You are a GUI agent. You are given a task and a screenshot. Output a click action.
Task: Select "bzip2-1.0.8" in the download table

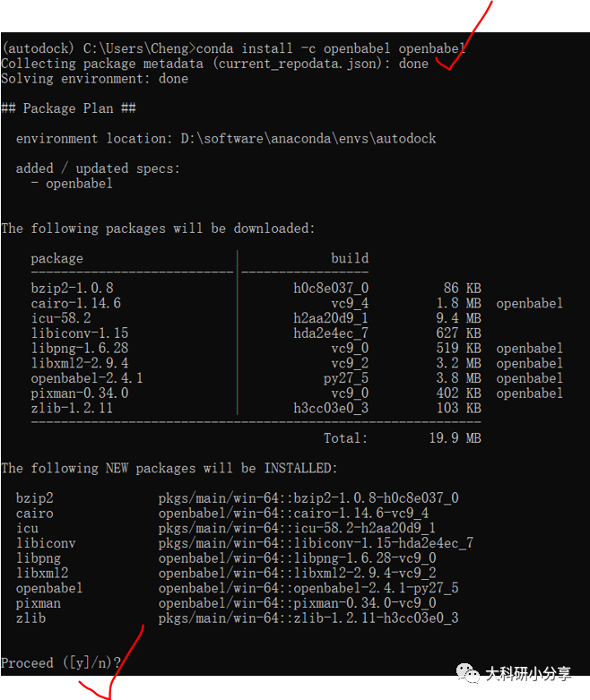[x=72, y=289]
